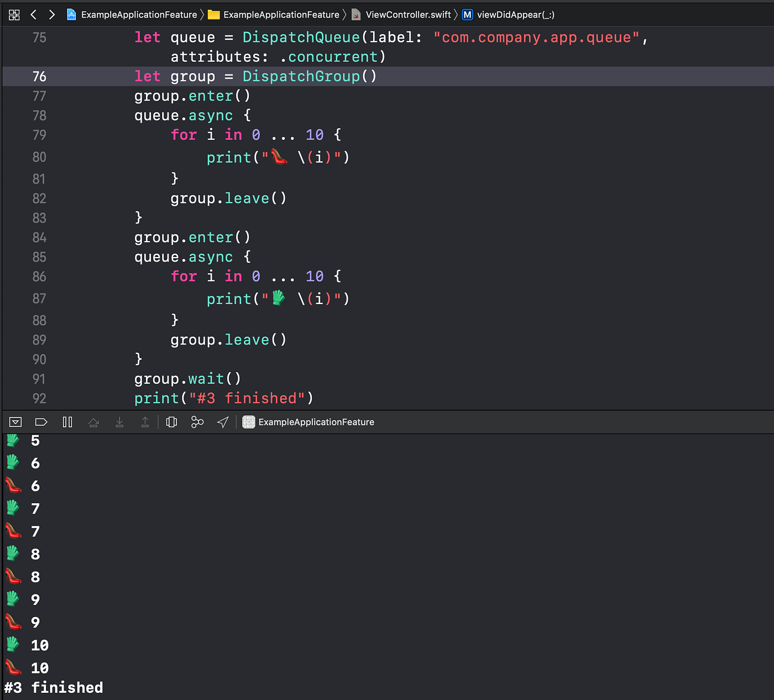Click "#3 finished" console output line
The width and height of the screenshot is (774, 700).
click(54, 688)
